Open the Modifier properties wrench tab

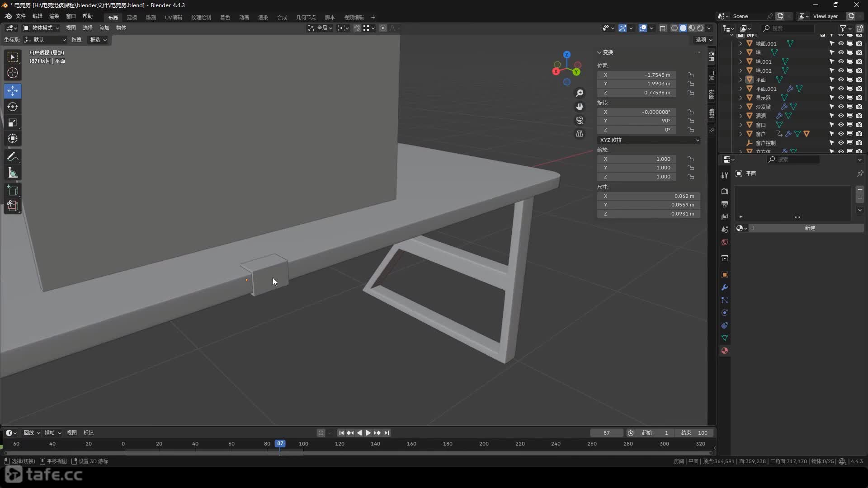725,287
